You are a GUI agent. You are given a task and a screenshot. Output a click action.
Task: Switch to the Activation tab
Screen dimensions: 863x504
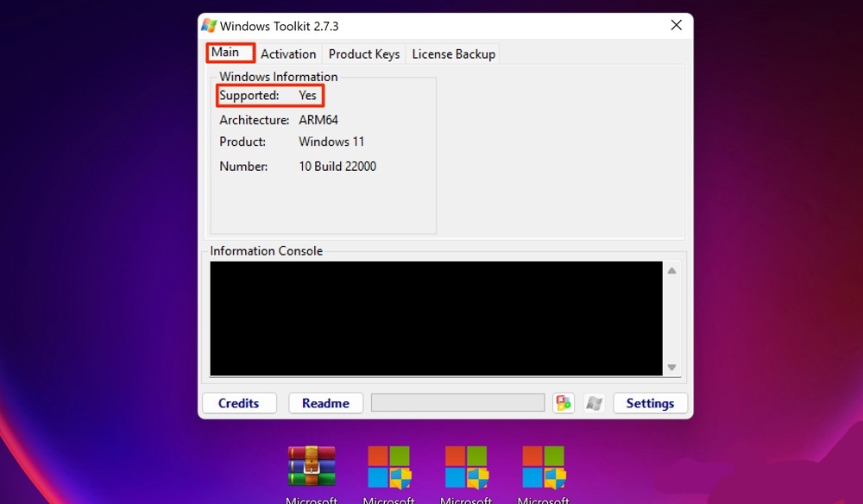(288, 54)
